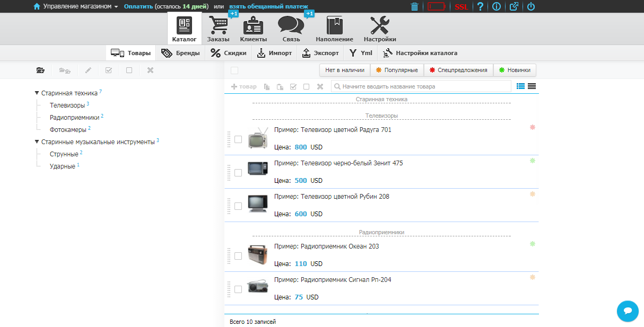This screenshot has height=327, width=644.
Task: Select Фотокамеры in the category tree
Action: (x=68, y=129)
